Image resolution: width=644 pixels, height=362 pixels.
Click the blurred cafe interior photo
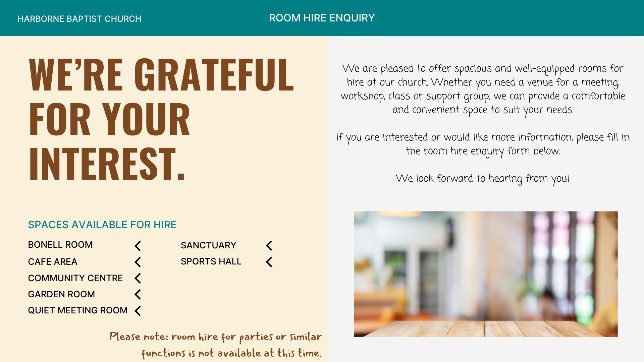click(x=486, y=274)
